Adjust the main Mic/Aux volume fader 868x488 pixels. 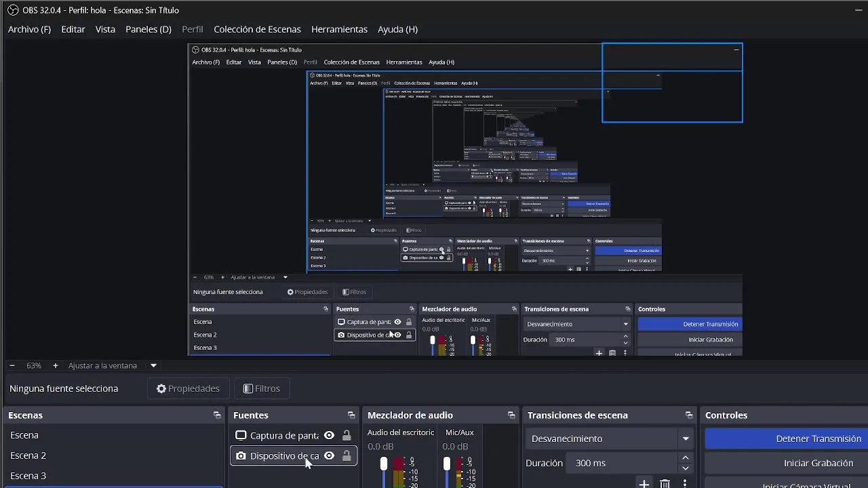click(447, 464)
